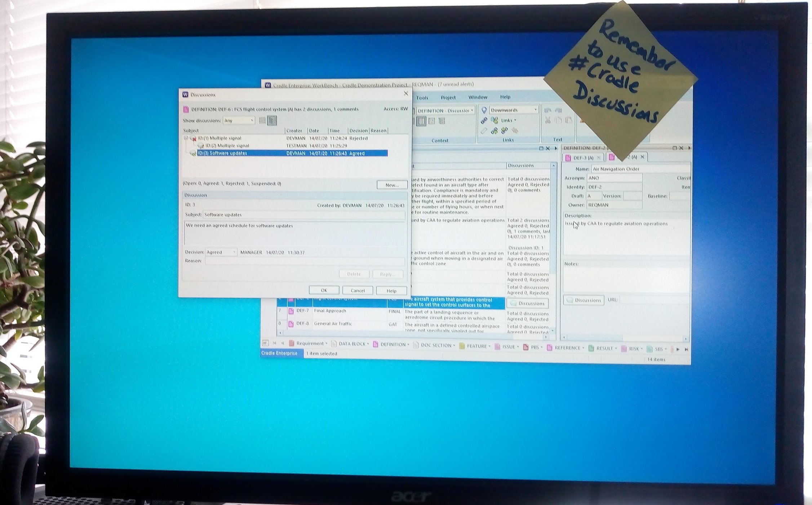Viewport: 812px width, 505px height.
Task: Open the DEFINITION item type dropdown
Action: point(392,345)
